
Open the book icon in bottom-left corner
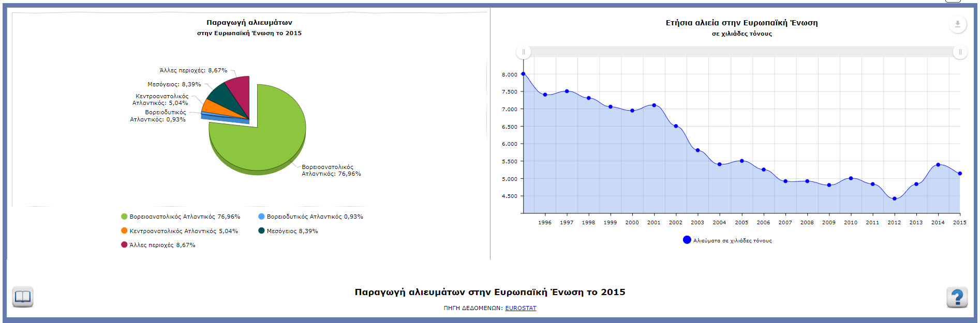23,297
